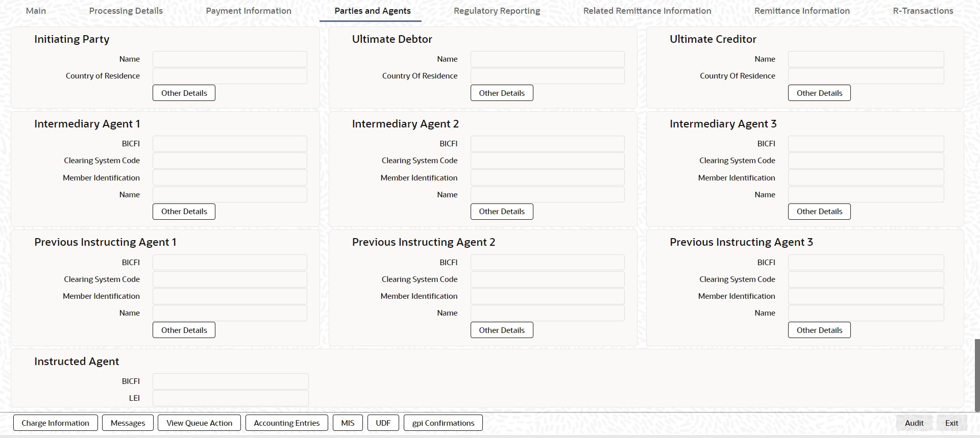Click Previous Instructing Agent 2 Clearing System Code field
This screenshot has height=438, width=980.
pos(547,279)
